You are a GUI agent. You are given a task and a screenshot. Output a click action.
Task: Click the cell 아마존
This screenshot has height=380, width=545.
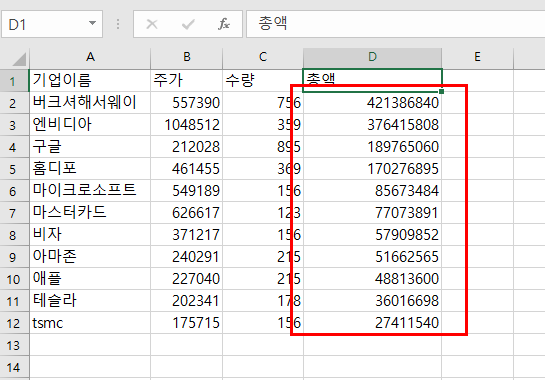click(x=90, y=257)
